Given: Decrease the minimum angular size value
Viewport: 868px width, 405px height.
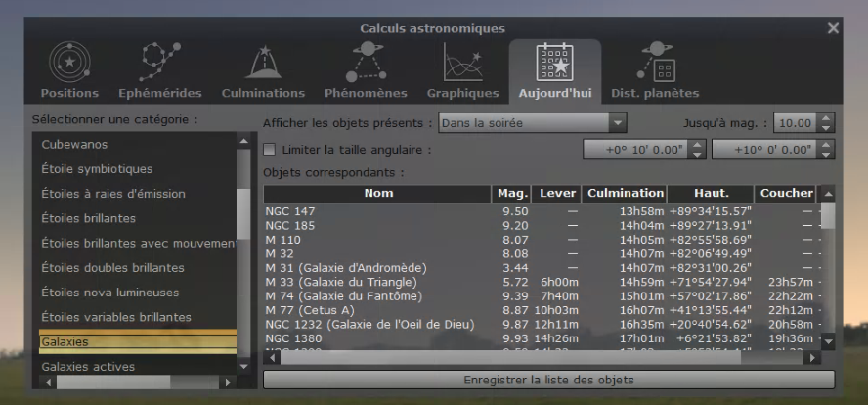Looking at the screenshot, I should (x=698, y=154).
